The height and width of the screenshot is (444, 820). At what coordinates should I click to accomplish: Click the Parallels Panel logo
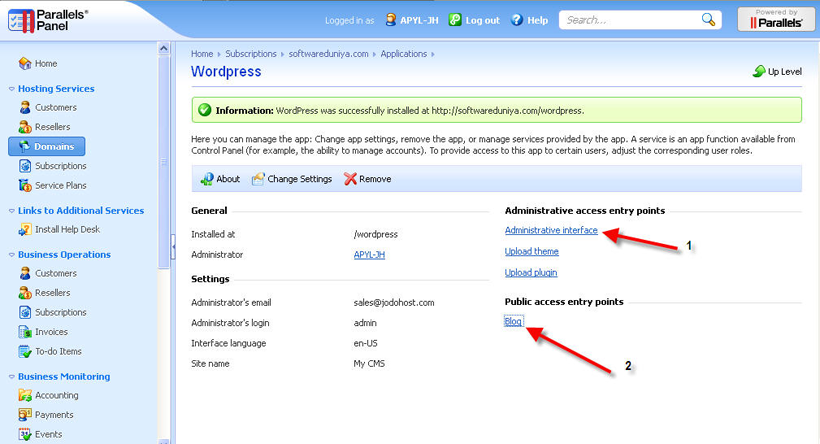(x=48, y=20)
